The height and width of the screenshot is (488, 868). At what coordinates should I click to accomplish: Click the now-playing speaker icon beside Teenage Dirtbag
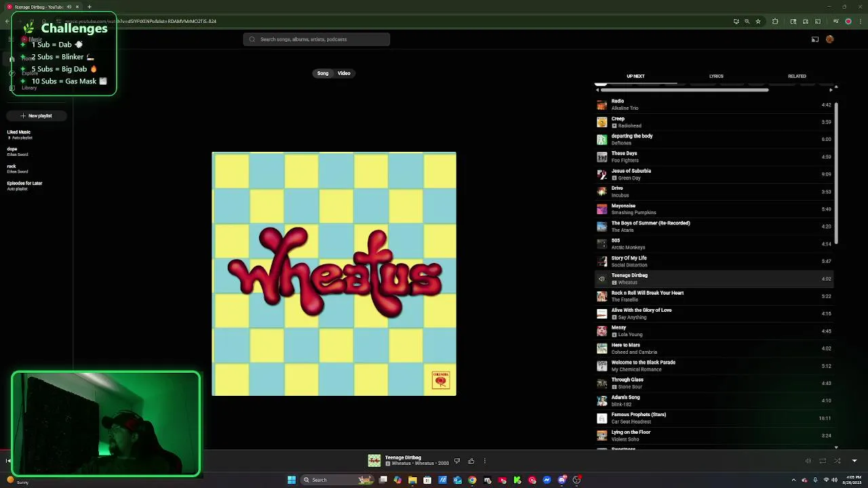click(x=601, y=279)
